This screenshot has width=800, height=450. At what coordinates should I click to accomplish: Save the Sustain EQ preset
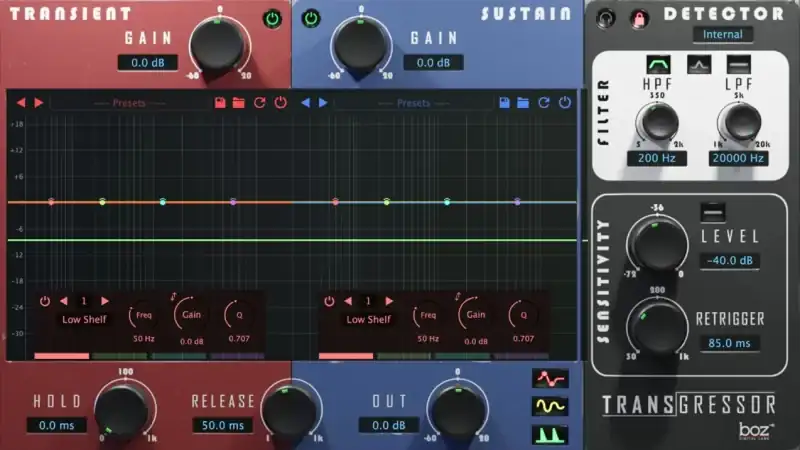click(504, 103)
